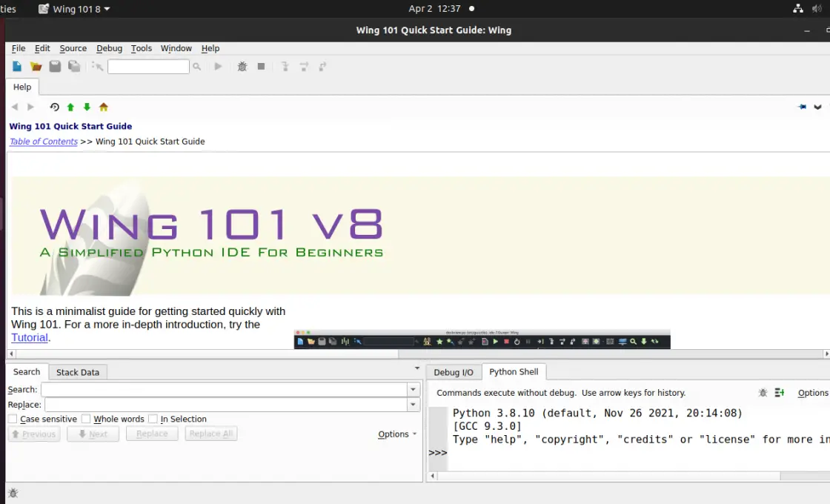Enable the Case sensitive checkbox

pos(13,419)
